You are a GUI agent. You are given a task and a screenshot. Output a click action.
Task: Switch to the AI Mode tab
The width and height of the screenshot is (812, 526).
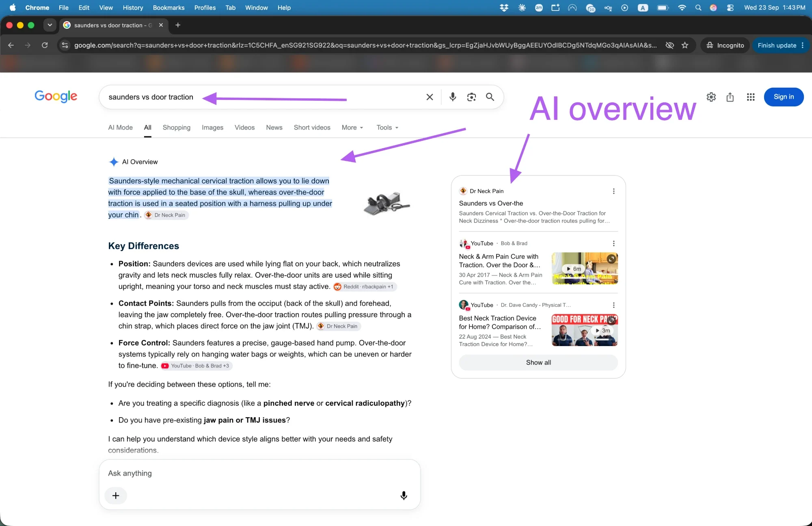point(120,128)
